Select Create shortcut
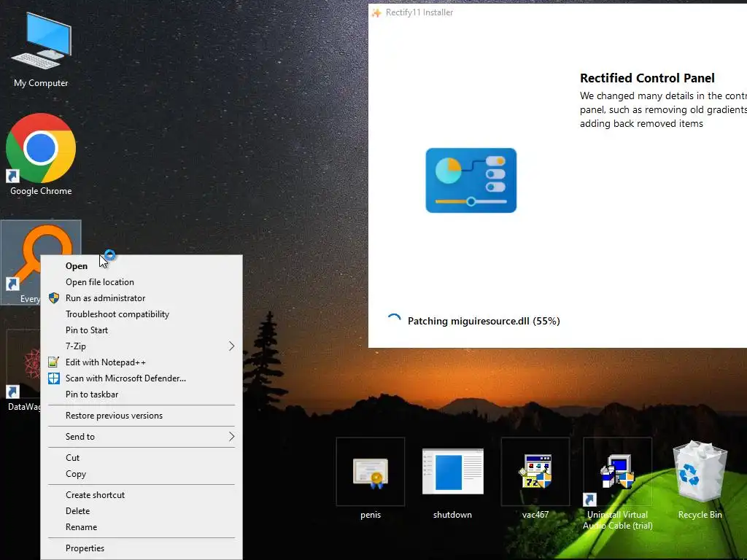 point(142,495)
